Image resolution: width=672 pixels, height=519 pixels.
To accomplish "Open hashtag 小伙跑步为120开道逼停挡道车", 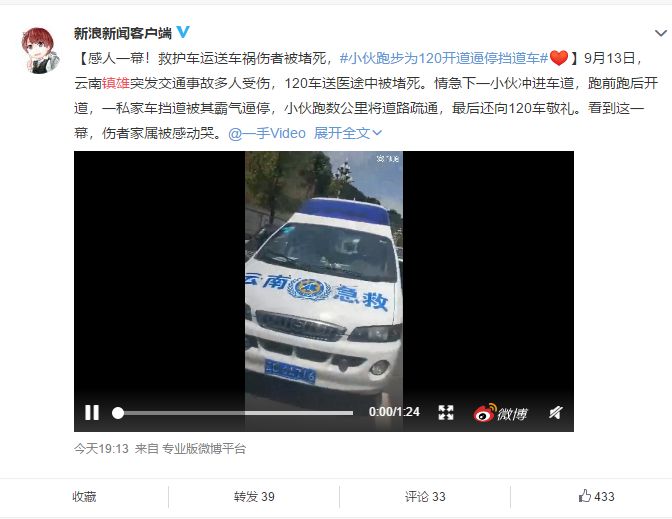I will 444,58.
